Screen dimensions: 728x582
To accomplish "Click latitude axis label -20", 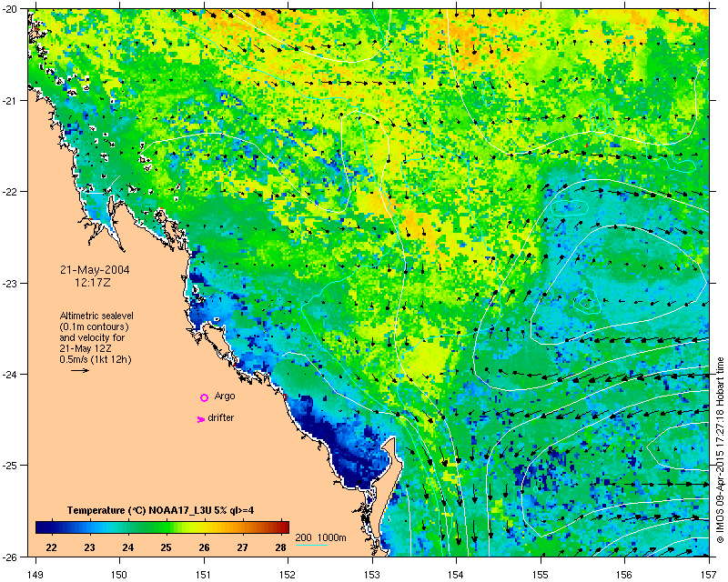I will pos(11,10).
